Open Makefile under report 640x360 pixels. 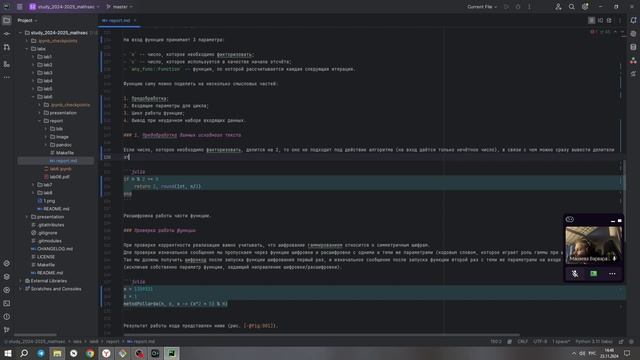click(62, 153)
